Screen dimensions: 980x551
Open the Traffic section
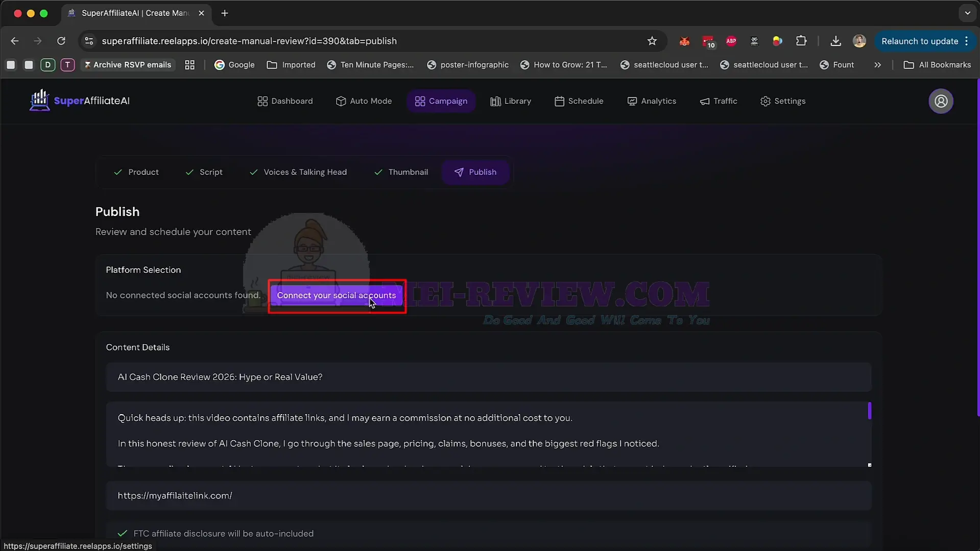(719, 101)
